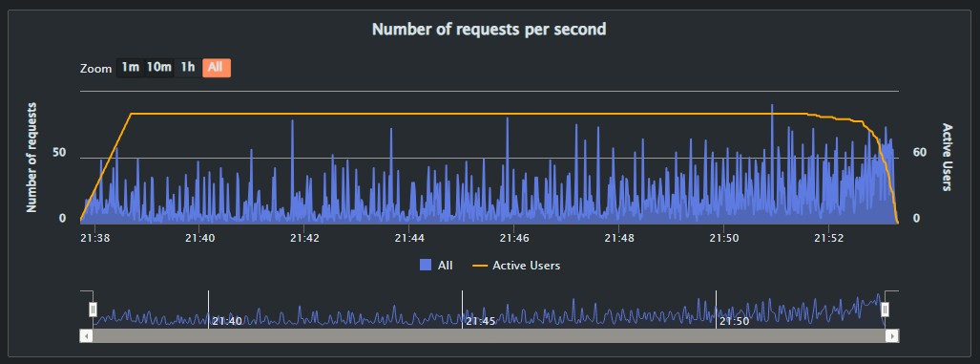Image resolution: width=980 pixels, height=364 pixels.
Task: Click the 21:52 x-axis label
Action: pos(828,238)
